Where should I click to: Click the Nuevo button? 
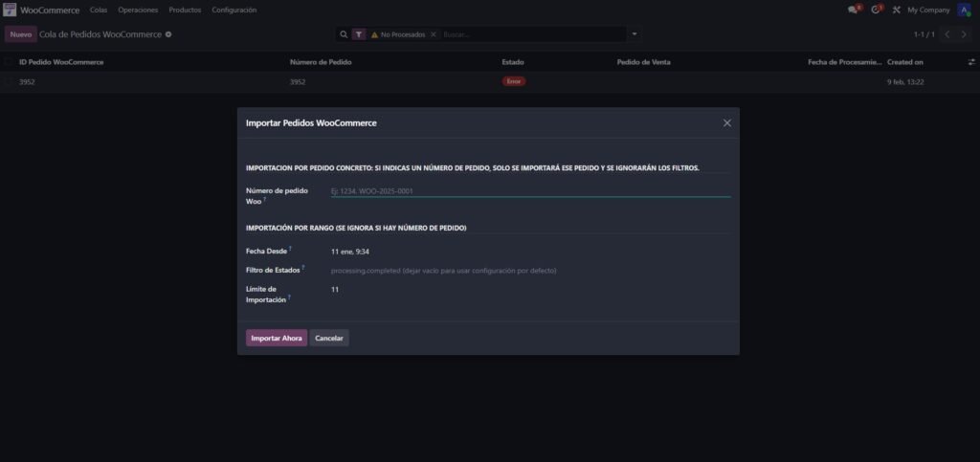point(21,34)
